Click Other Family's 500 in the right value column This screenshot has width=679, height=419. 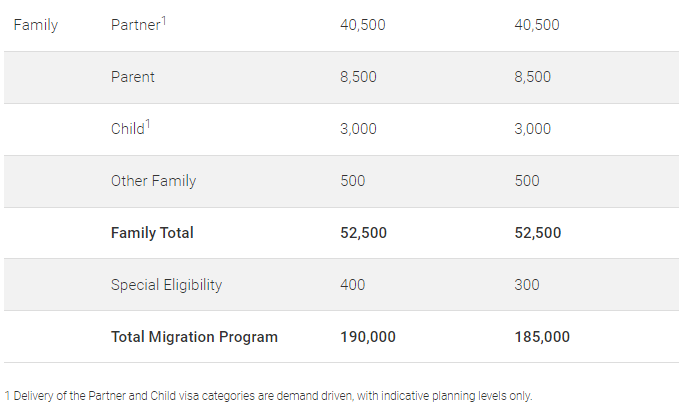(527, 181)
